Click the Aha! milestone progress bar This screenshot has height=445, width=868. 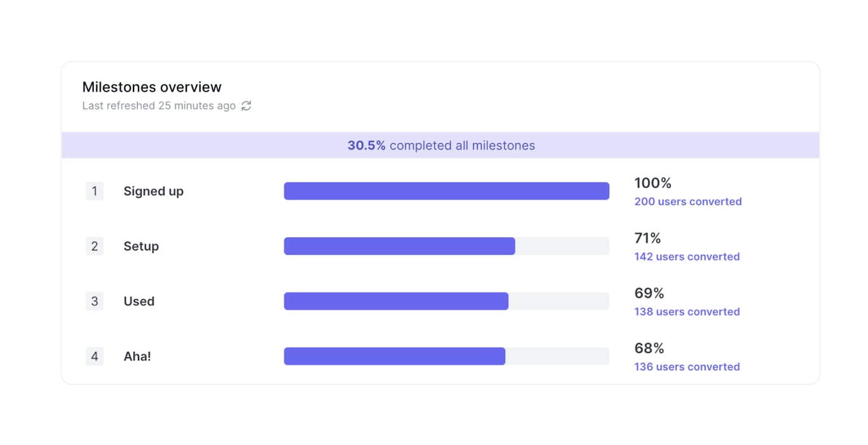[x=446, y=357]
